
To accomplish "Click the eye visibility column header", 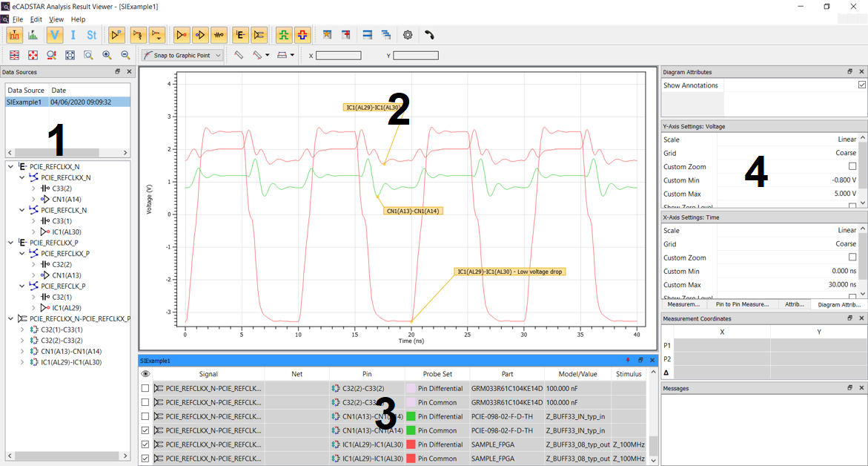I will [145, 374].
